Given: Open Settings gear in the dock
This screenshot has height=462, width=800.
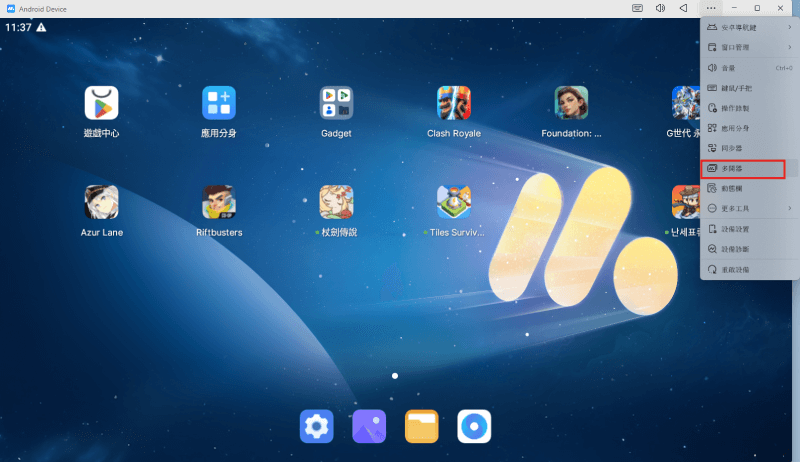Looking at the screenshot, I should [316, 426].
